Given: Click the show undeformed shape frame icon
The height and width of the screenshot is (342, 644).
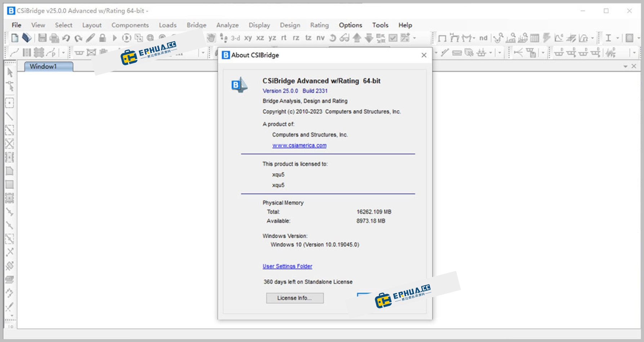Looking at the screenshot, I should tap(442, 38).
